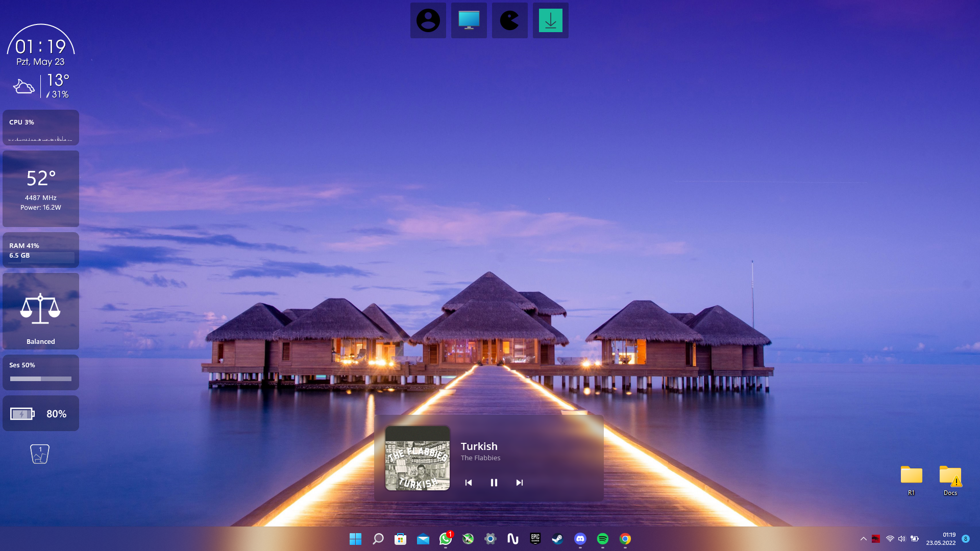
Task: Open Steam from the taskbar
Action: pos(557,539)
